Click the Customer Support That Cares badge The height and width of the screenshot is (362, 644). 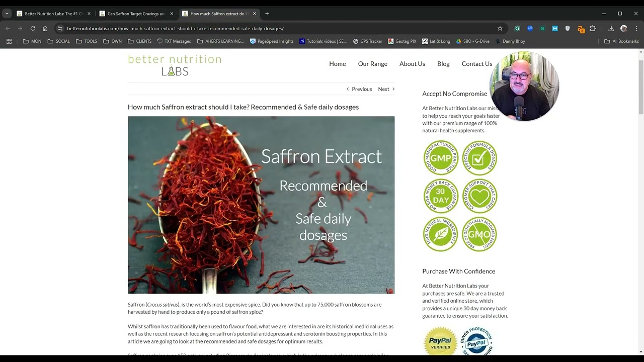(479, 196)
